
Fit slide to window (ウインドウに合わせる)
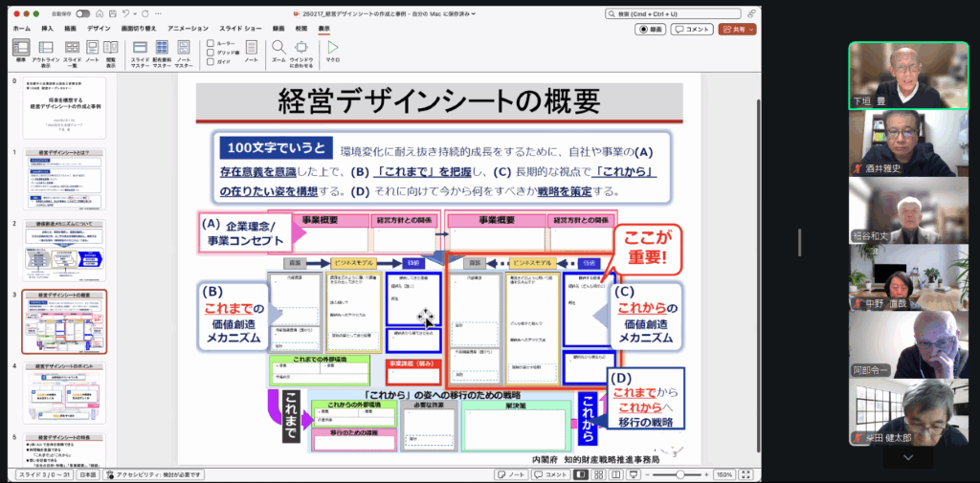(301, 50)
